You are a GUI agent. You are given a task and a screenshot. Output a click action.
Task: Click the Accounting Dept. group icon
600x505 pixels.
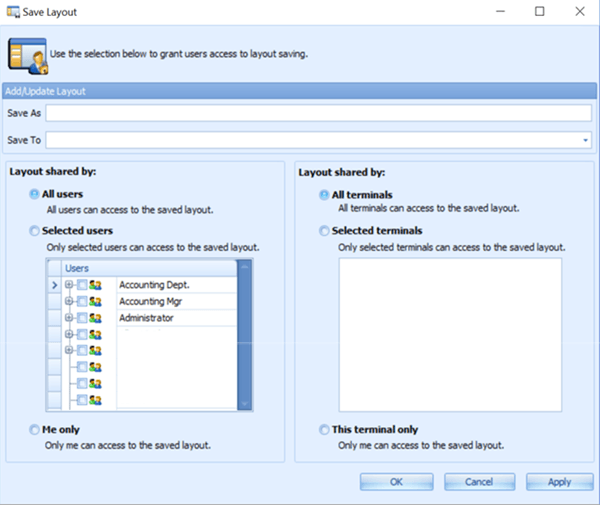[x=95, y=285]
